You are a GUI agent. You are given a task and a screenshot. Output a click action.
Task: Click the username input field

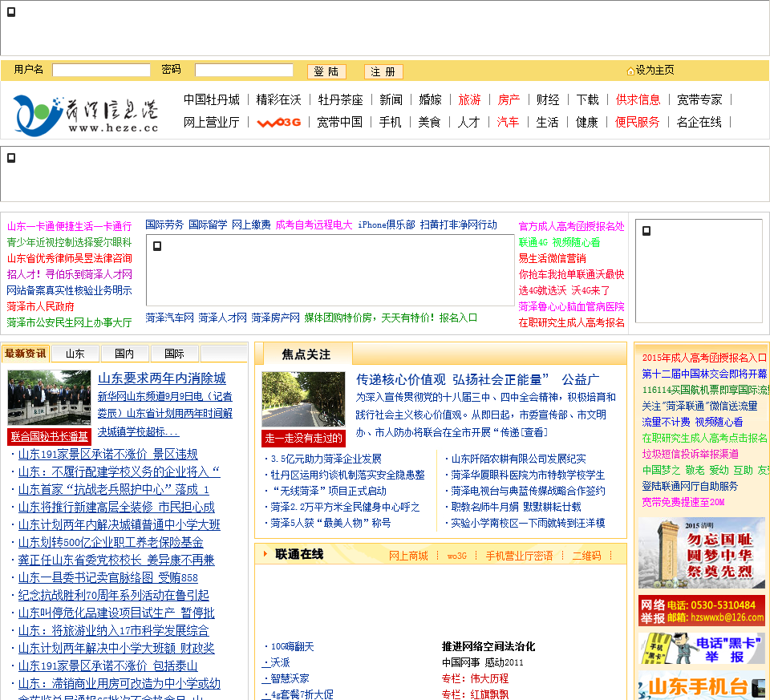click(101, 71)
